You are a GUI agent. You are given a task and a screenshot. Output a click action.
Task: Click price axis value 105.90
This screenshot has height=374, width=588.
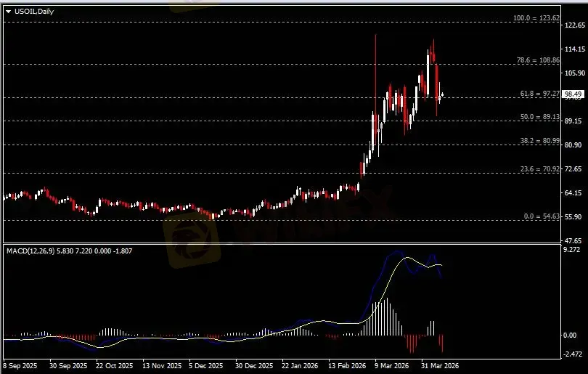pyautogui.click(x=574, y=73)
